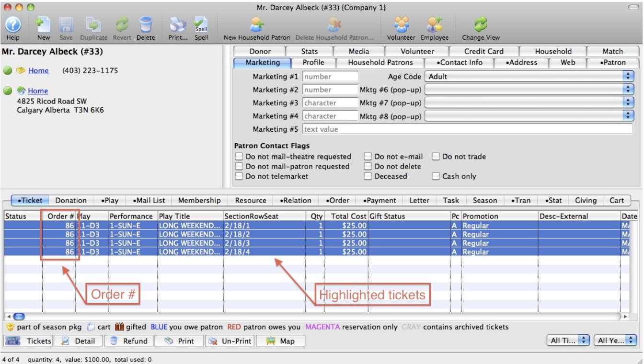Viewport: 644px width, 364px height.
Task: Click the Promotion column header
Action: [x=500, y=216]
